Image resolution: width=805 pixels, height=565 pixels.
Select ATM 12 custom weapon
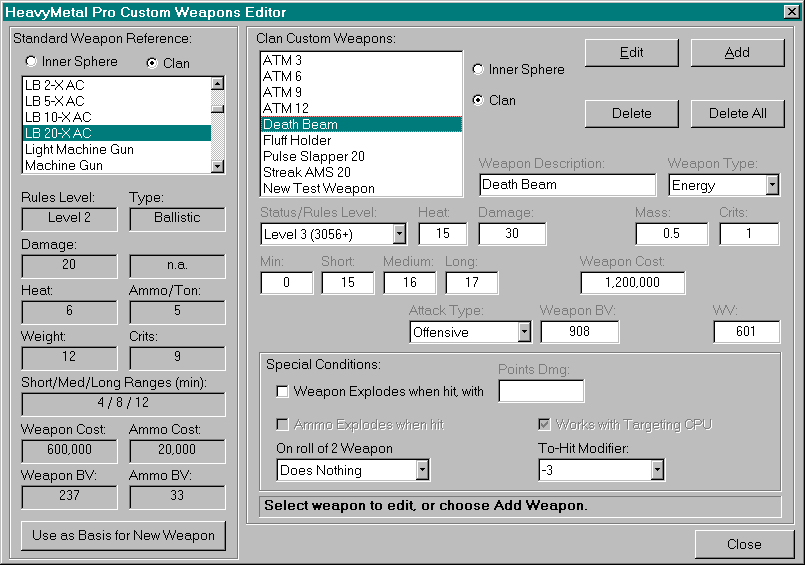coord(361,108)
